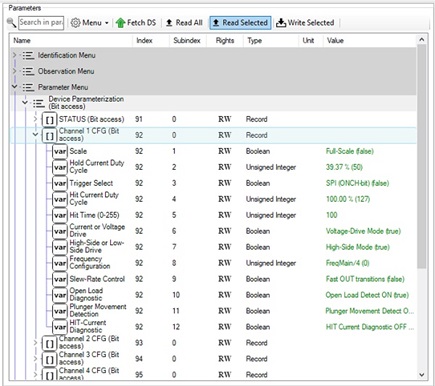Screen dimensions: 435x386
Task: Click the var icon beside Scale
Action: pyautogui.click(x=60, y=151)
